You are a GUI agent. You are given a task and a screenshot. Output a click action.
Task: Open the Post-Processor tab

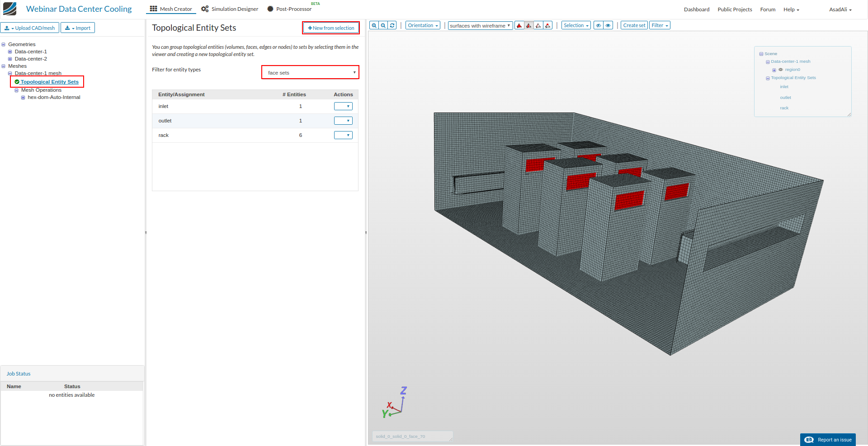pos(289,9)
